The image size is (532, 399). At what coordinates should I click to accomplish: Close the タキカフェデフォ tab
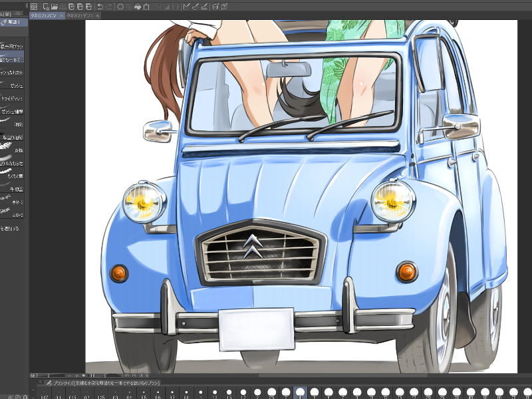98,16
